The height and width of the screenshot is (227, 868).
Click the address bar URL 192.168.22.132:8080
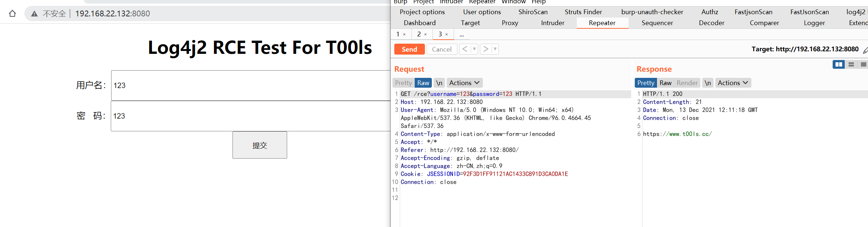(113, 13)
